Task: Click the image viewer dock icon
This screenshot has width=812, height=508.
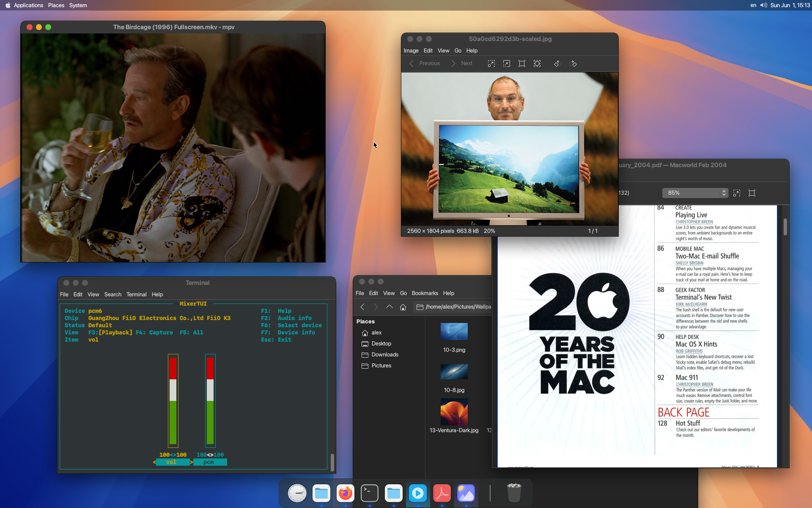Action: 466,493
